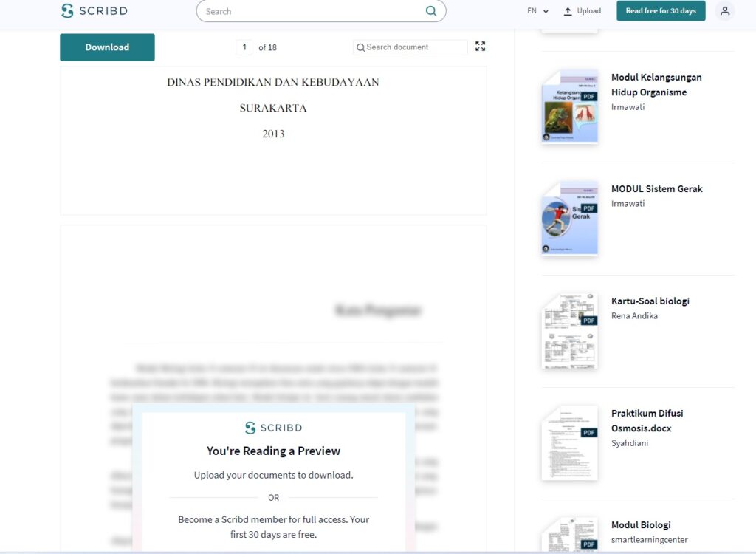Open the page number input showing 1
This screenshot has height=554, width=756.
point(244,47)
